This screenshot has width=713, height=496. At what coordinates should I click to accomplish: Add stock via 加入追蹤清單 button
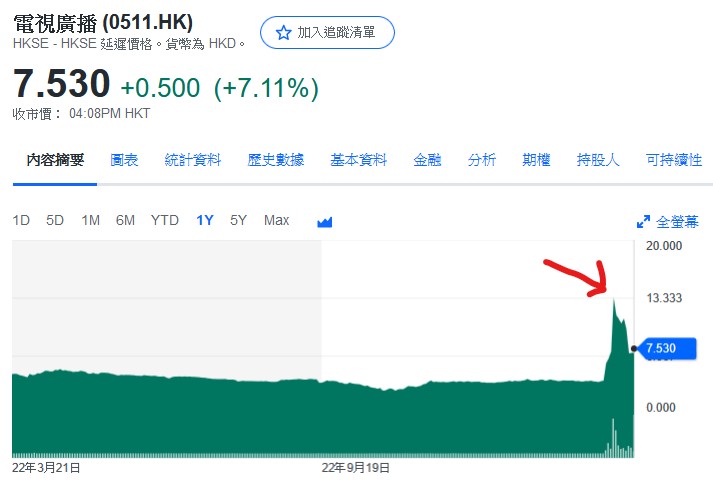click(x=327, y=33)
